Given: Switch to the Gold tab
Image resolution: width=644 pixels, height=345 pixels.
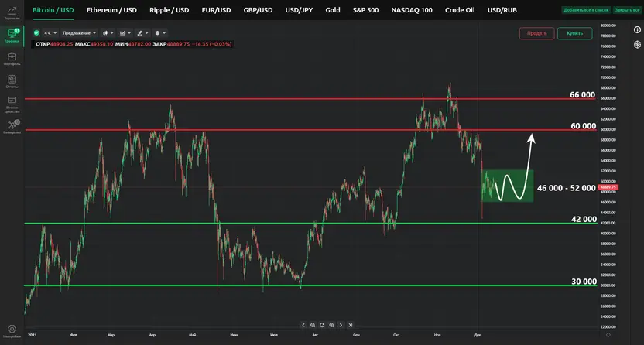Looking at the screenshot, I should 333,10.
